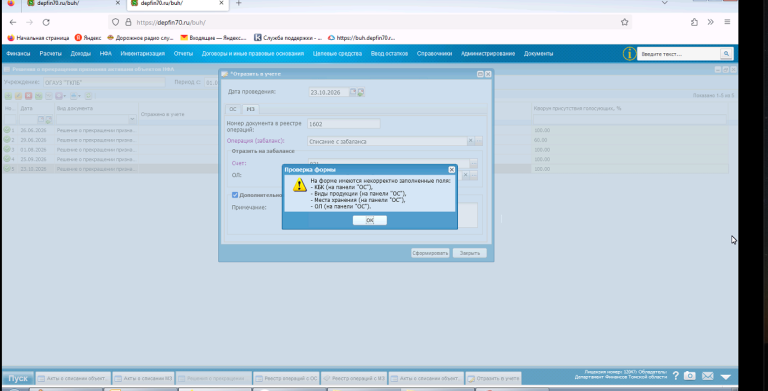Open the Отразить в учете taskbar window
The image size is (768, 391).
point(493,378)
